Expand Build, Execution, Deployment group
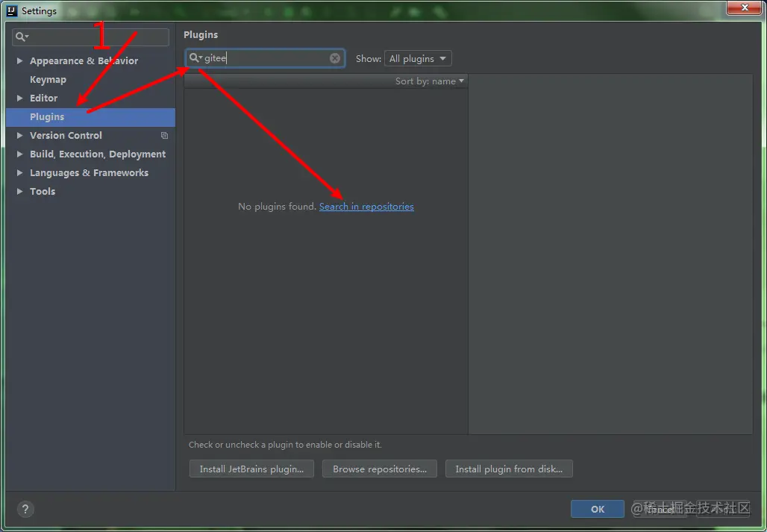 (19, 154)
